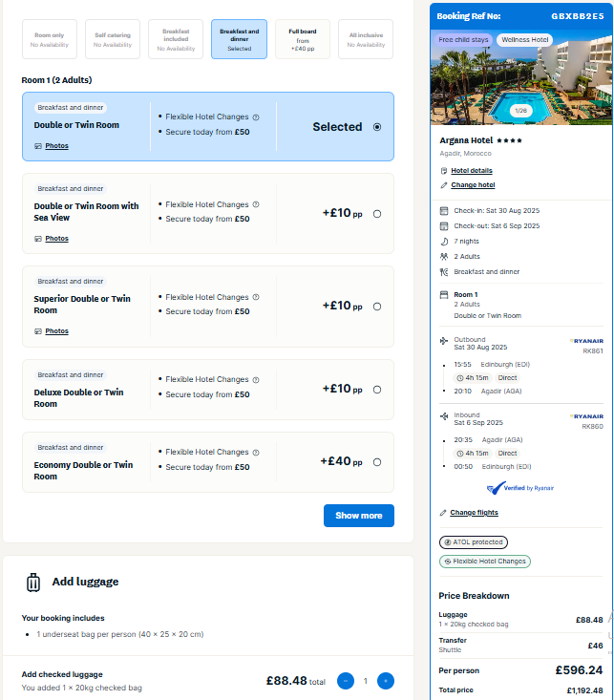Click the pencil icon beside Change flights
614x700 pixels.
click(x=443, y=513)
